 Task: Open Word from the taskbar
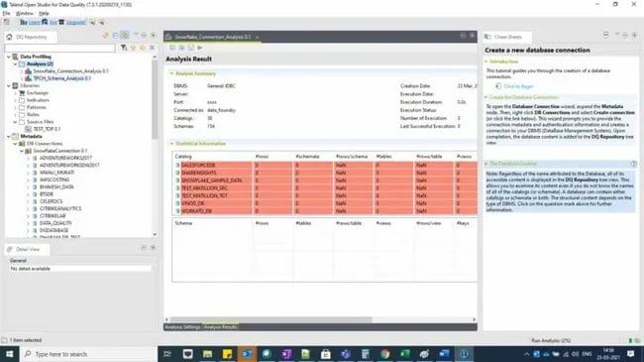[444, 354]
